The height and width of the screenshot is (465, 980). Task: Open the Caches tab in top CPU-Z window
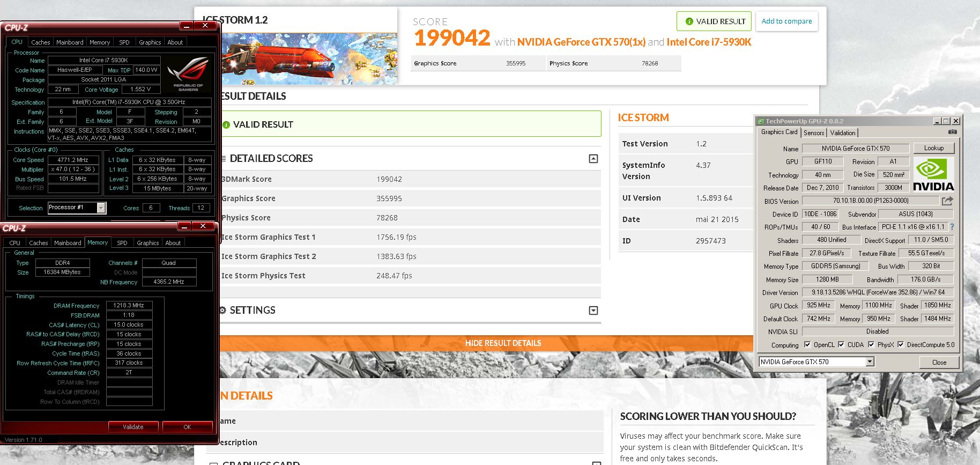pyautogui.click(x=40, y=42)
